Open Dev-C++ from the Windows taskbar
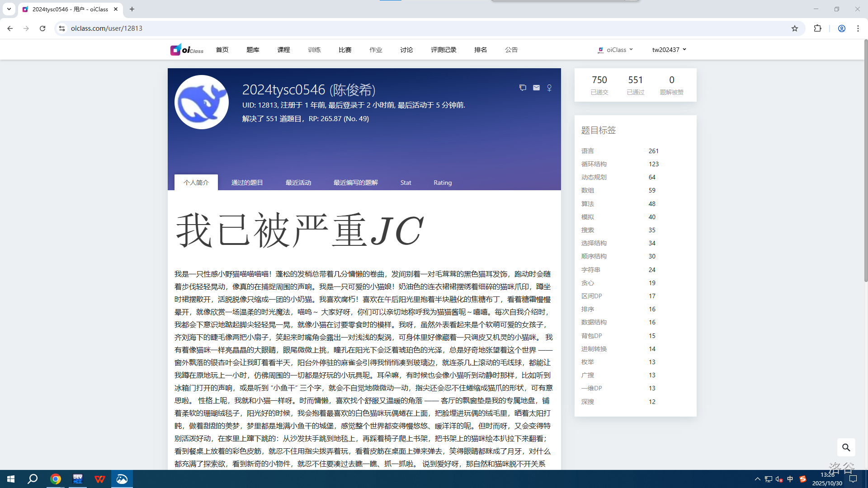 (78, 479)
